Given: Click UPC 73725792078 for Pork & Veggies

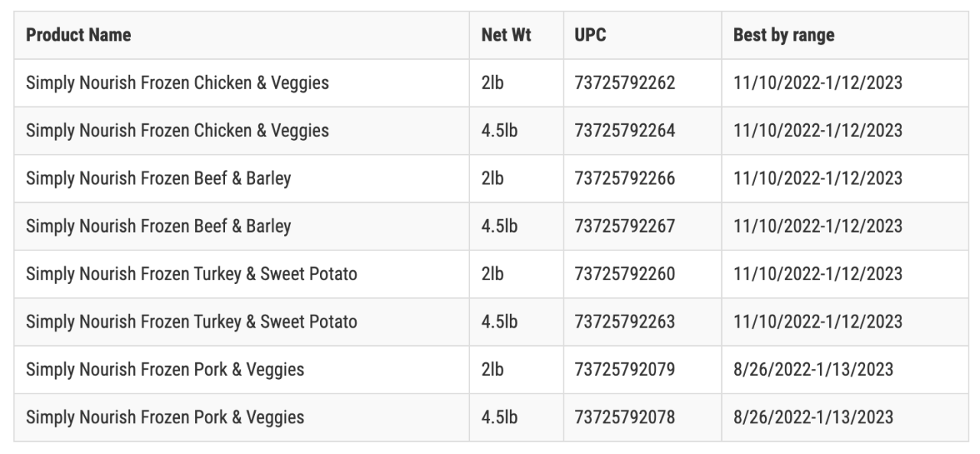Looking at the screenshot, I should coord(625,417).
